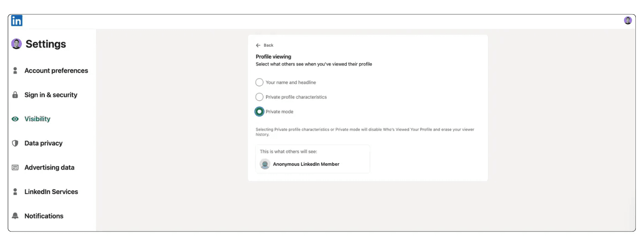This screenshot has width=644, height=243.
Task: Select Private mode radio button
Action: pos(260,111)
